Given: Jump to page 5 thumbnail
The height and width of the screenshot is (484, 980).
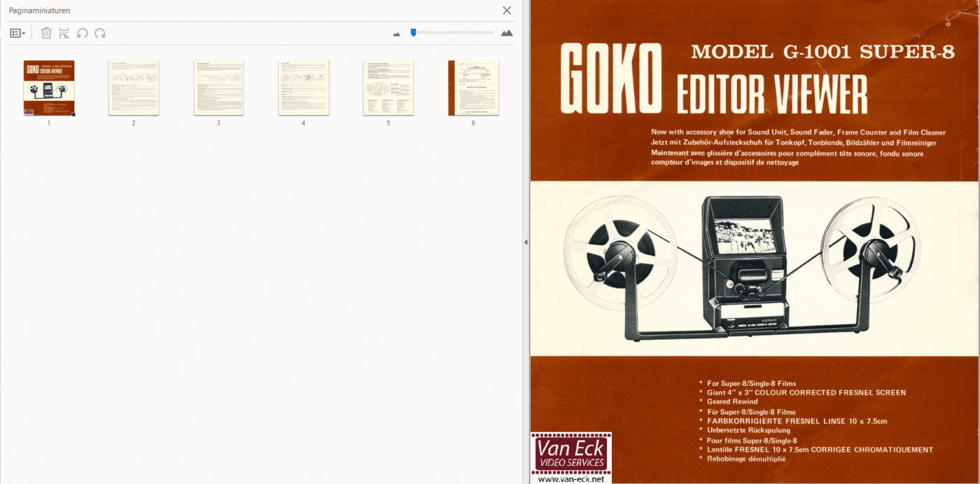Looking at the screenshot, I should click(388, 88).
